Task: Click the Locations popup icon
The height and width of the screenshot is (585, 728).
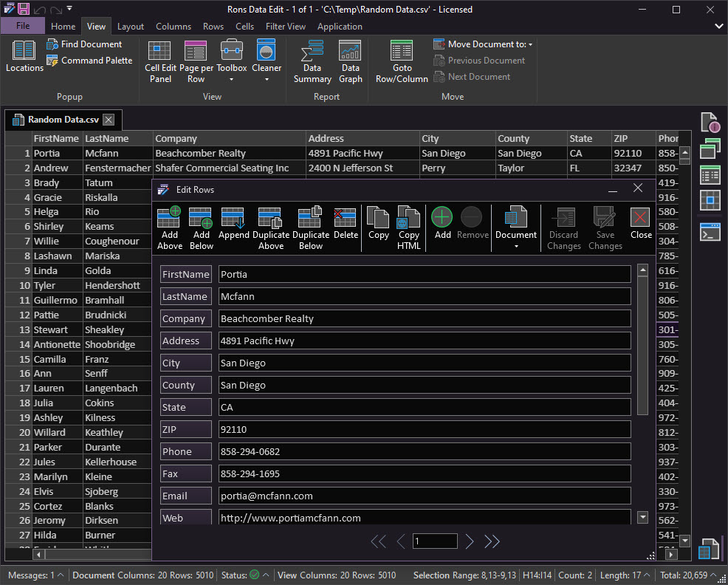Action: (24, 59)
